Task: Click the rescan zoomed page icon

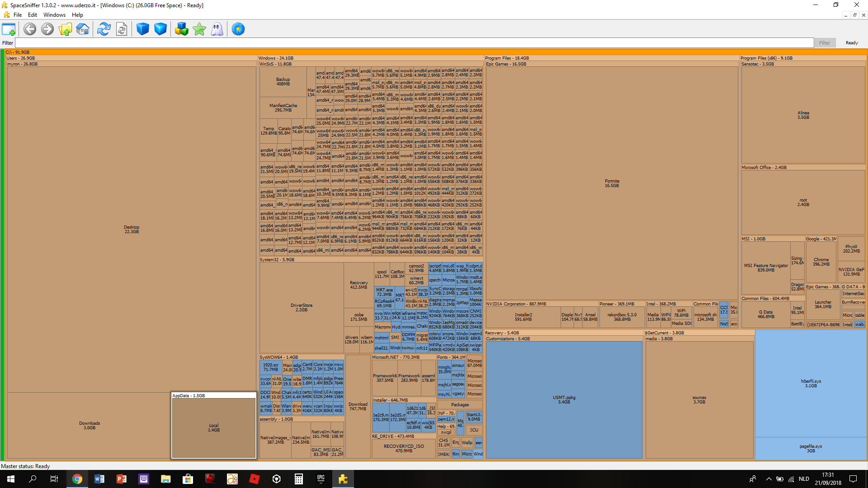Action: pyautogui.click(x=122, y=29)
